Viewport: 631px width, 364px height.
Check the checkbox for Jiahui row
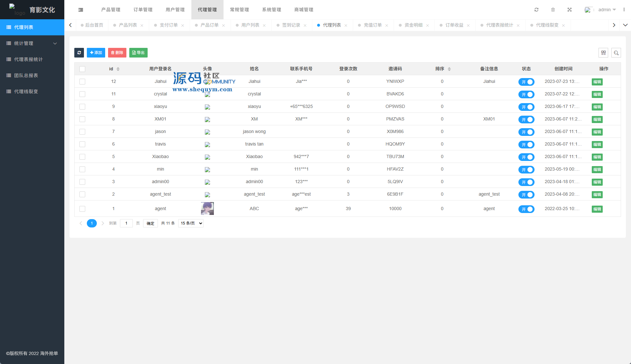82,82
